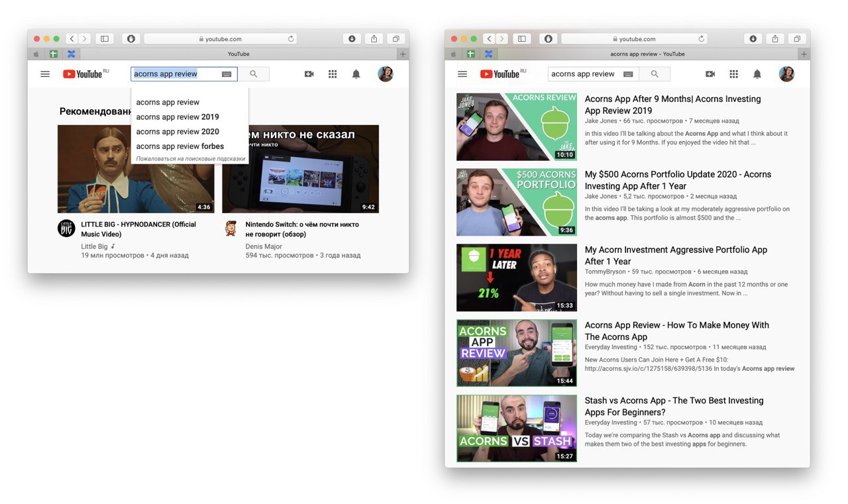Open notifications bell in right window
Image resolution: width=848 pixels, height=504 pixels.
tap(757, 74)
